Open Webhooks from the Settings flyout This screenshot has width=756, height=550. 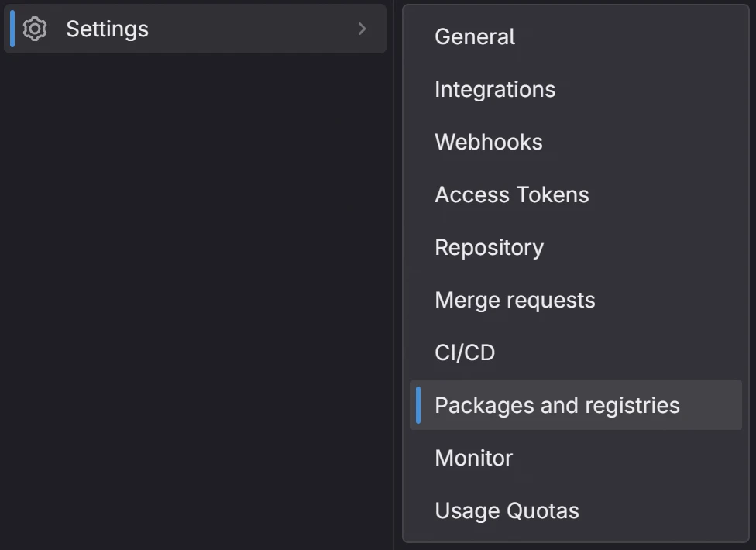488,142
